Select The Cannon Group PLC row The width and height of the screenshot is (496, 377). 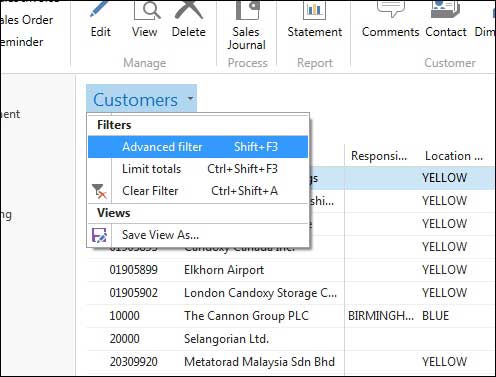[290, 316]
